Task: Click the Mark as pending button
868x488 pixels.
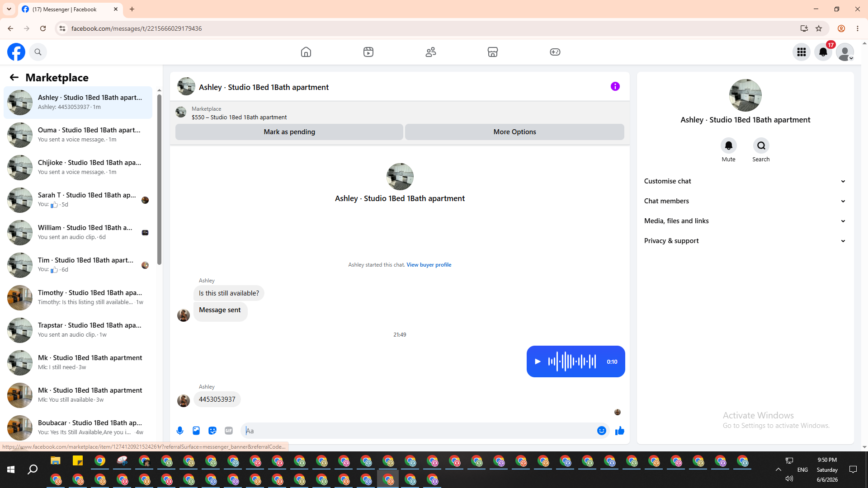Action: (289, 132)
